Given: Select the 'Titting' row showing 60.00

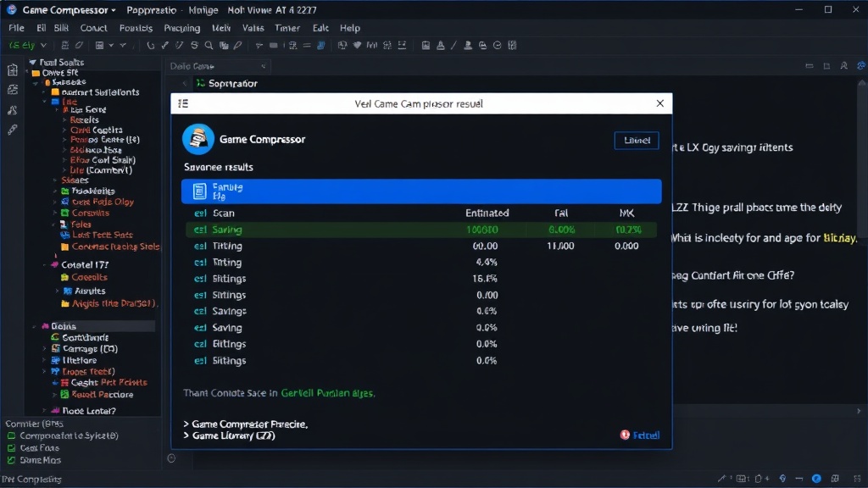Looking at the screenshot, I should pyautogui.click(x=421, y=246).
